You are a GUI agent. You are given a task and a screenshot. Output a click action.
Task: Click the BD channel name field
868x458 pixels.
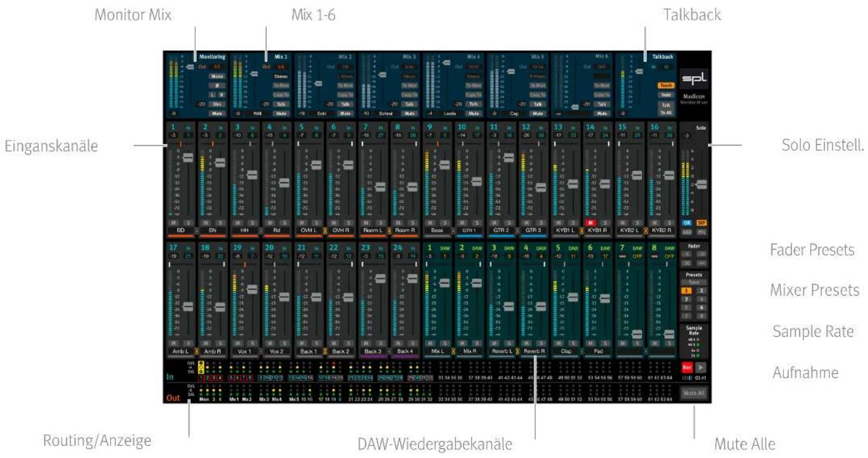(x=180, y=231)
